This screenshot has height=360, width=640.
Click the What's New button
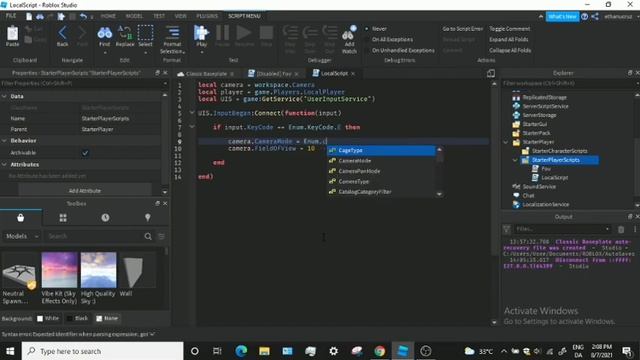(562, 17)
